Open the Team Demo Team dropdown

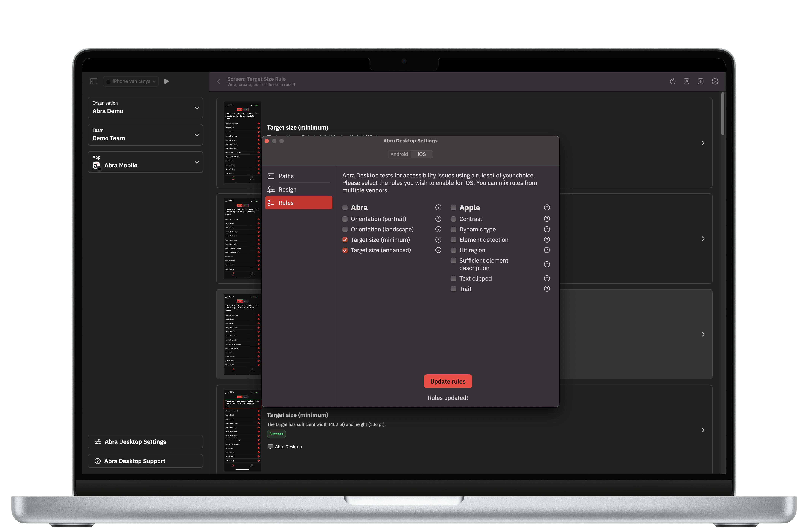pyautogui.click(x=145, y=135)
